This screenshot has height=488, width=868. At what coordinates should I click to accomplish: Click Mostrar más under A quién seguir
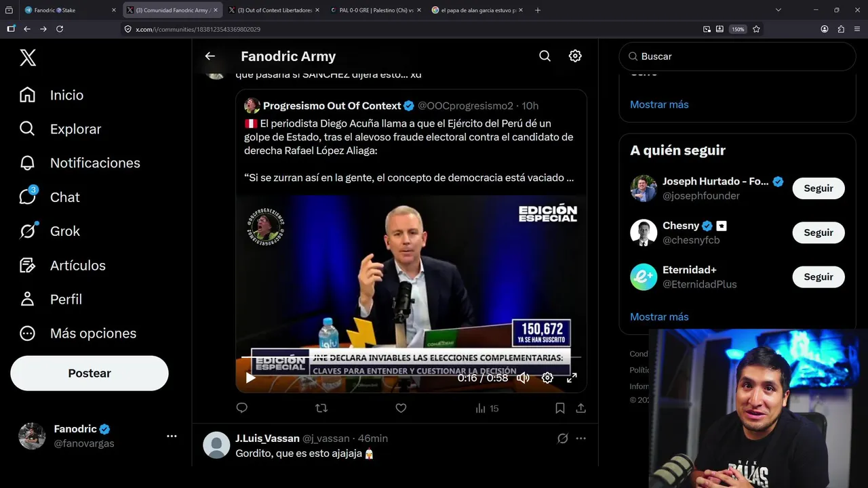point(659,317)
